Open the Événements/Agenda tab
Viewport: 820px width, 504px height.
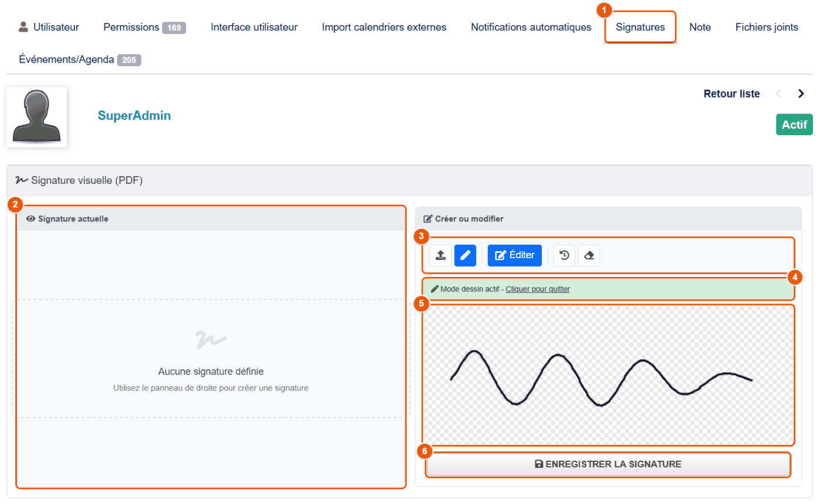coord(80,60)
